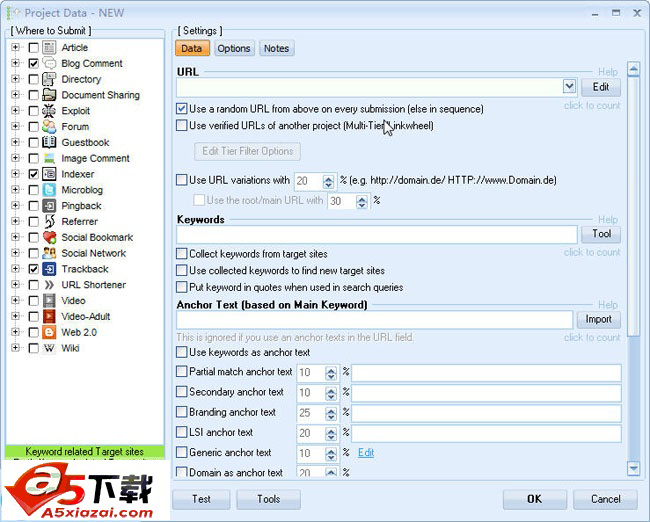Click the Microblog bird icon

[49, 190]
